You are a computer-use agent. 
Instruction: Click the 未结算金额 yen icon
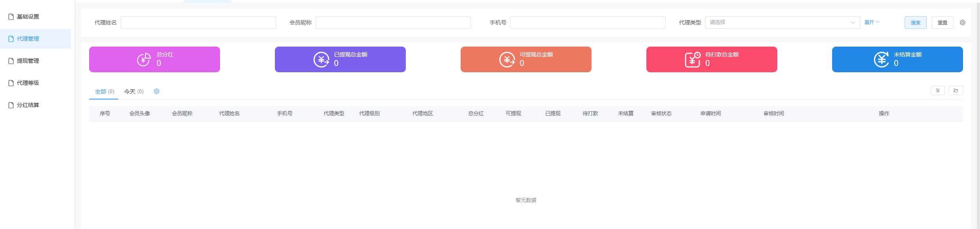click(x=881, y=60)
